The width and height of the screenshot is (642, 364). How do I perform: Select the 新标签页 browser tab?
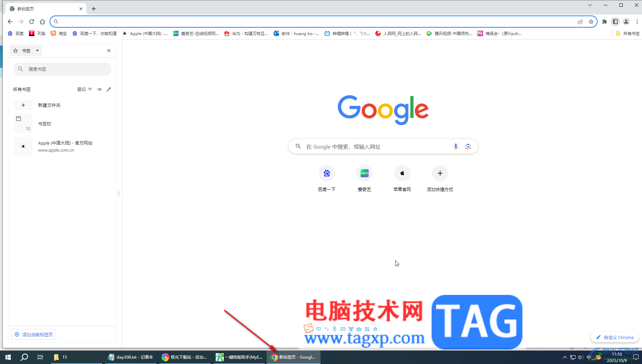coord(46,9)
